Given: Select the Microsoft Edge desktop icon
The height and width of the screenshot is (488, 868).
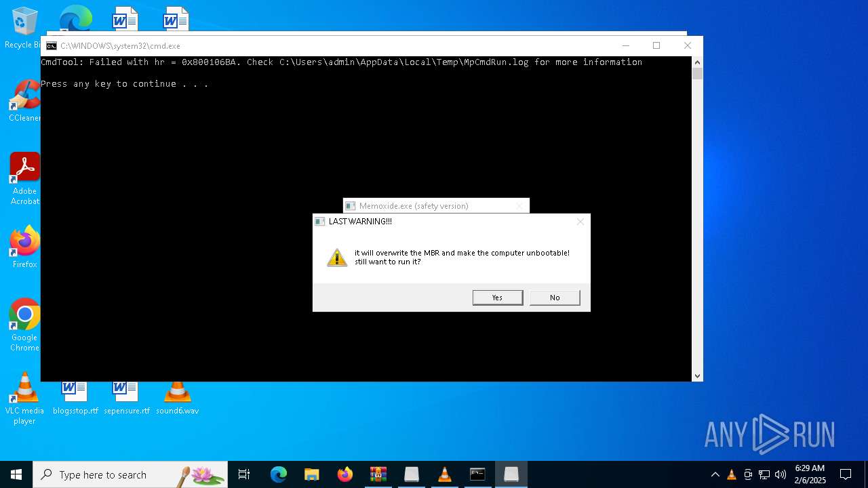Looking at the screenshot, I should coord(75,18).
